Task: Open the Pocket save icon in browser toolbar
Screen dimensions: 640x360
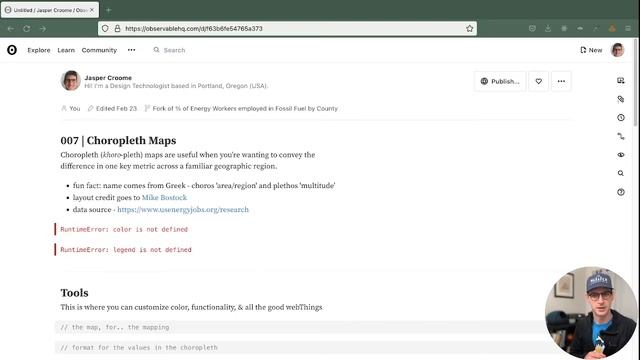Action: (532, 29)
